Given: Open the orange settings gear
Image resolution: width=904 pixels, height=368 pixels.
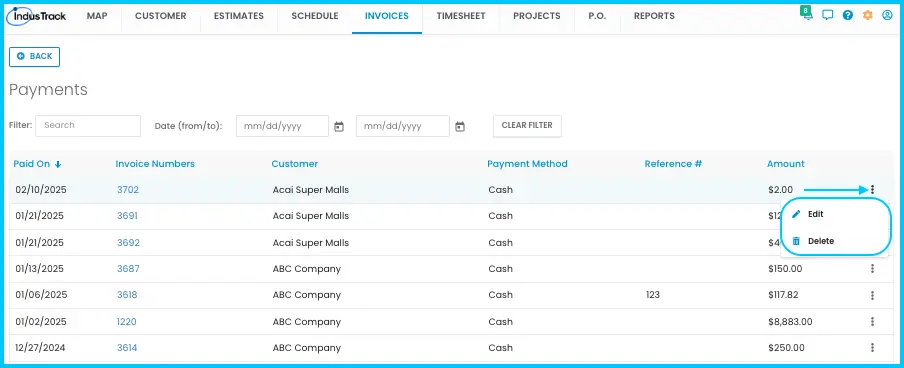Looking at the screenshot, I should 868,16.
